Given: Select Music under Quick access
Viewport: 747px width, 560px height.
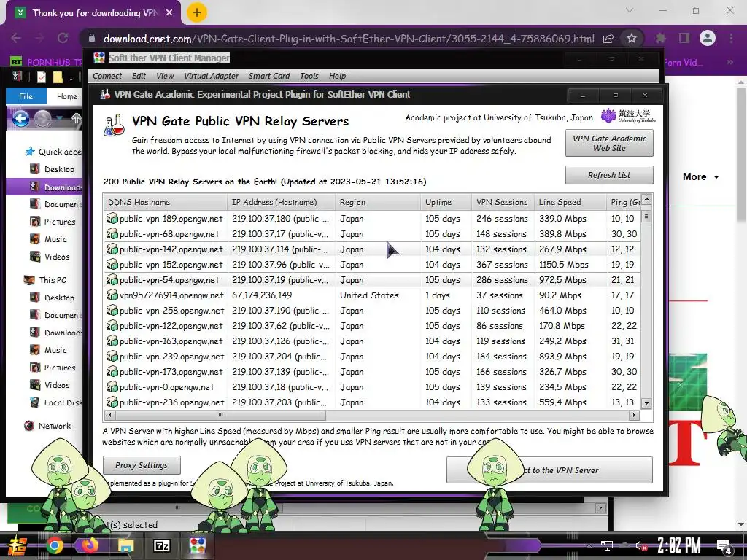Looking at the screenshot, I should 55,239.
